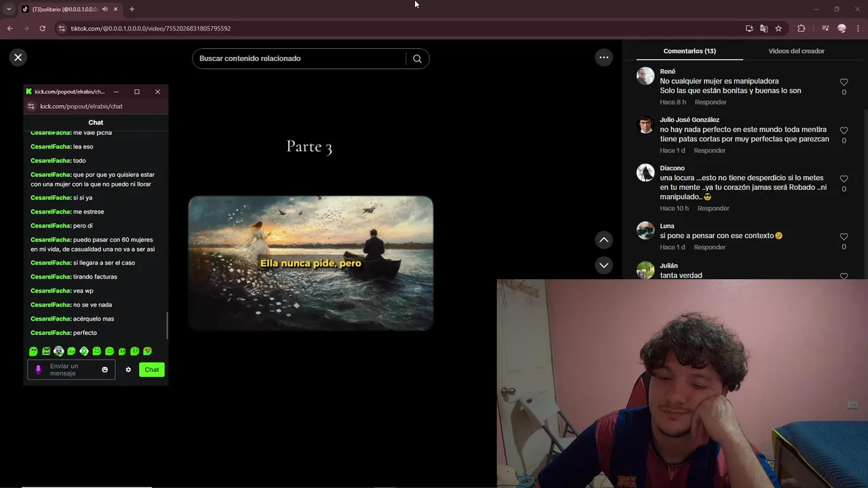868x488 pixels.
Task: Open the Chrome extensions puzzle icon
Action: pyautogui.click(x=801, y=28)
